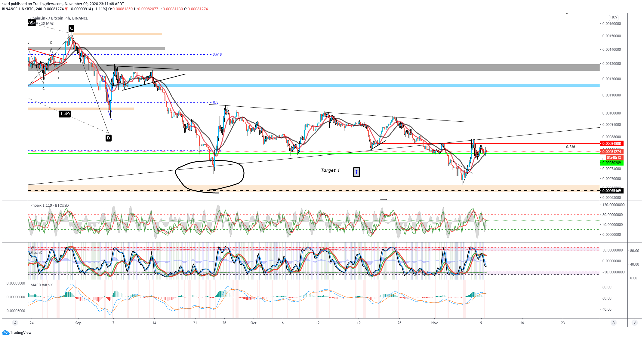The image size is (644, 338).
Task: Select the wide grey resistance zone
Action: (x=314, y=68)
